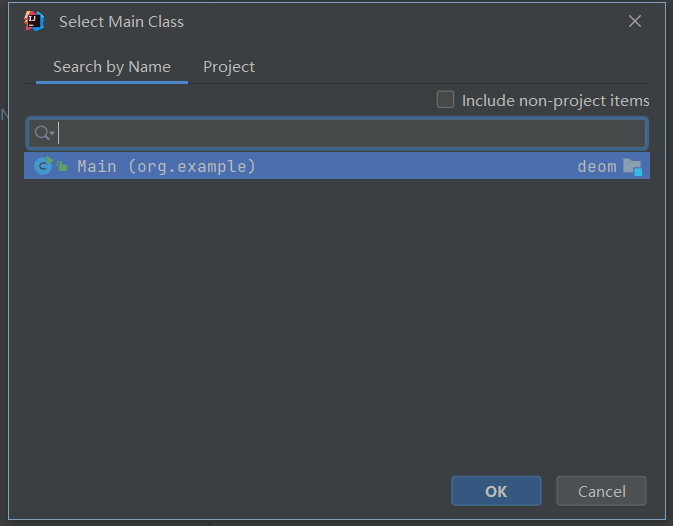Click the 'deom' module name text
This screenshot has width=673, height=526.
point(597,166)
